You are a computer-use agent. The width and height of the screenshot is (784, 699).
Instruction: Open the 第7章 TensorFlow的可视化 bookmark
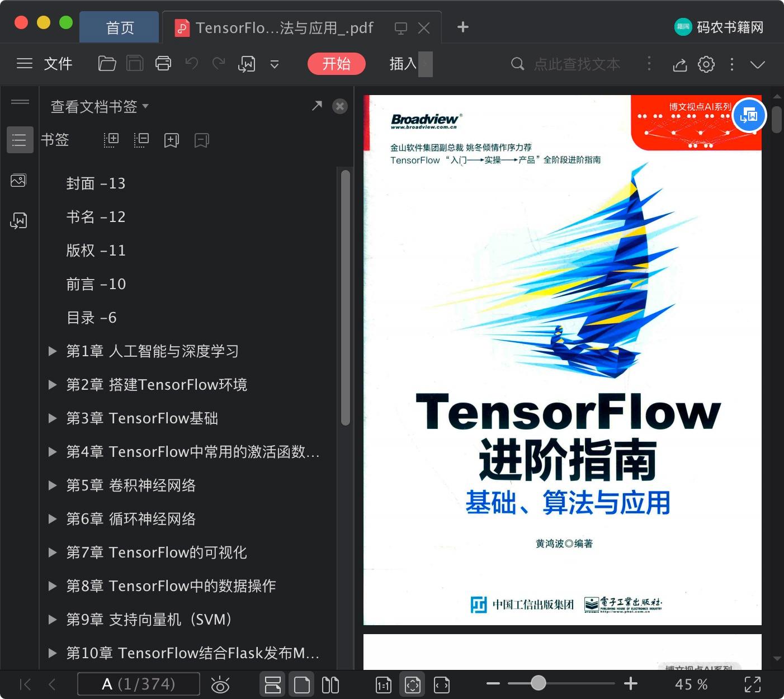157,552
